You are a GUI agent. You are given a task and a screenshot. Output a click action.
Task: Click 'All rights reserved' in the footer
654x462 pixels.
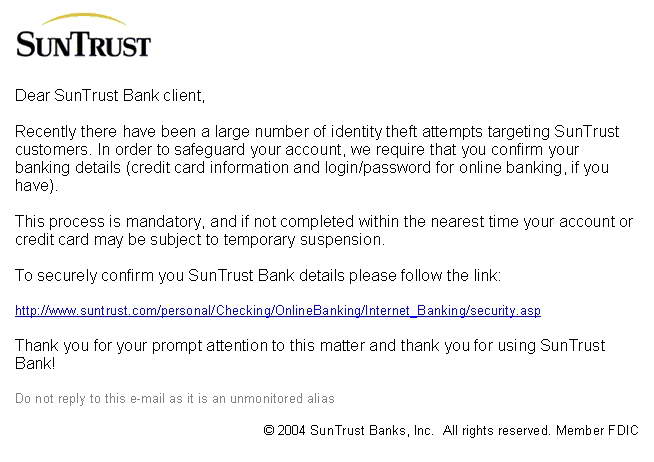pos(497,430)
